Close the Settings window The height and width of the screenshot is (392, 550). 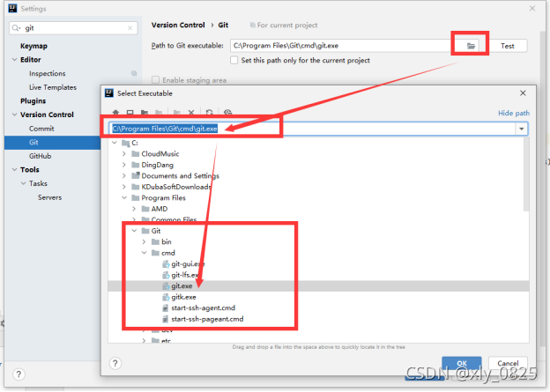point(532,8)
